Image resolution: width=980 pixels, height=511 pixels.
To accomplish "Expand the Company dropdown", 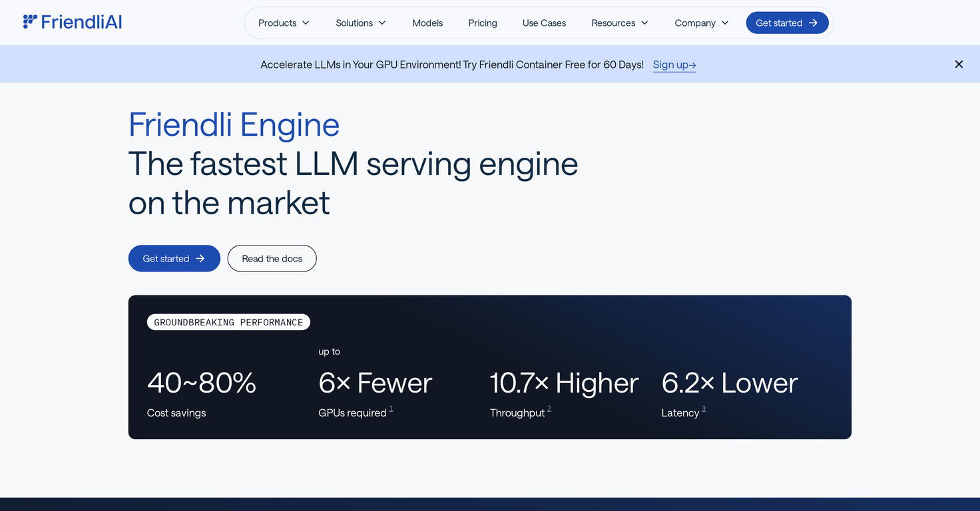I will [700, 23].
